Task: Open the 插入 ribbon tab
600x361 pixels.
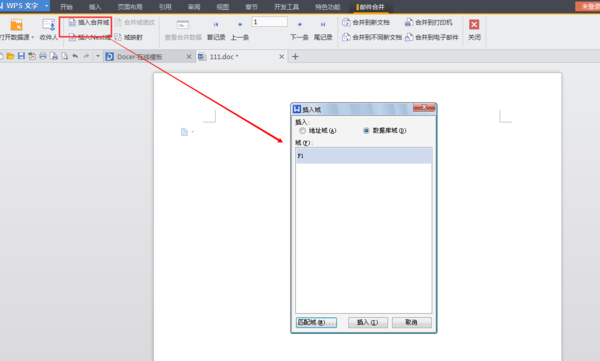Action: 95,7
